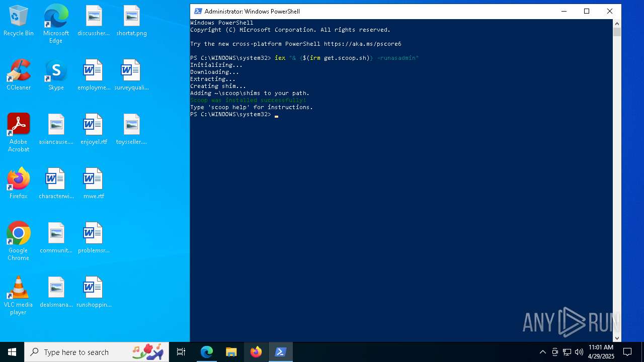Screen dimensions: 644x362
Task: Select the enjoyel.rtf document icon
Action: coord(94,130)
